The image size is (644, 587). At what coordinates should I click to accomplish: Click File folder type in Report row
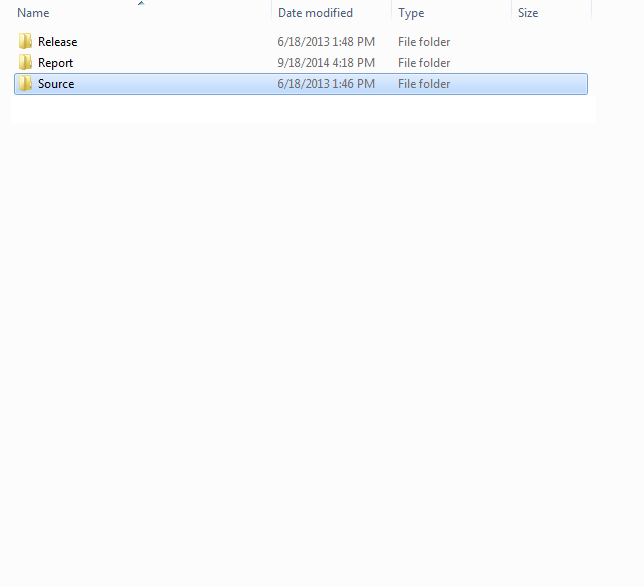424,63
